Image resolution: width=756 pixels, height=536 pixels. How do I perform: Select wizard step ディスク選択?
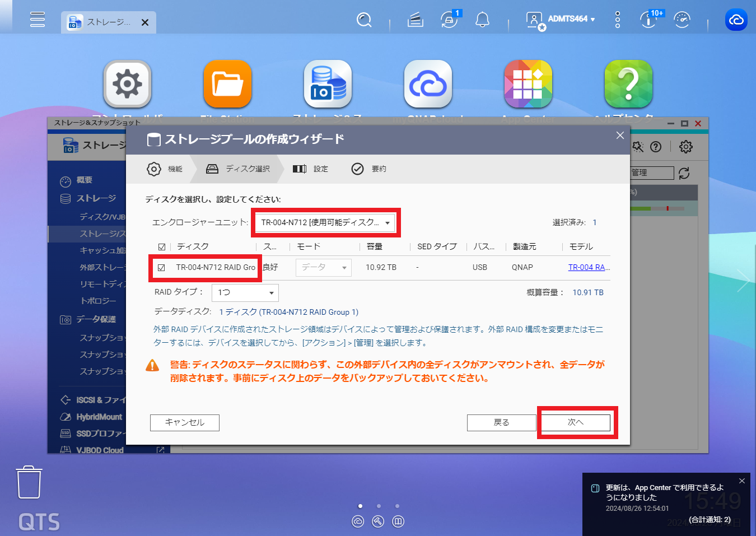[x=238, y=169]
